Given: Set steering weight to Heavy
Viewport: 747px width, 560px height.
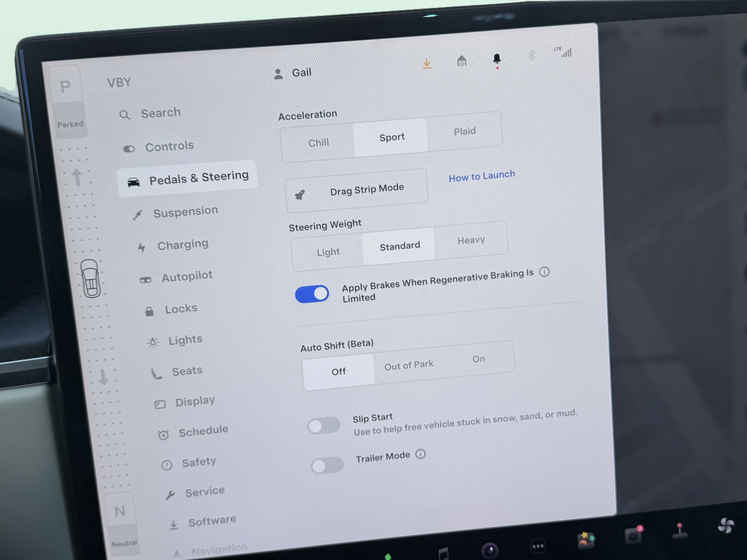Looking at the screenshot, I should [x=471, y=240].
